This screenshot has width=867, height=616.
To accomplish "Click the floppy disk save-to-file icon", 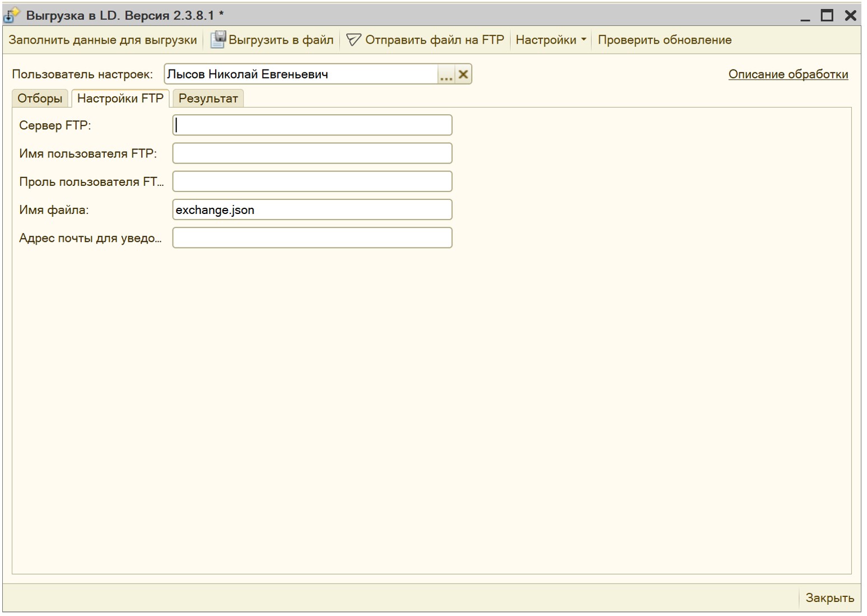I will point(217,40).
